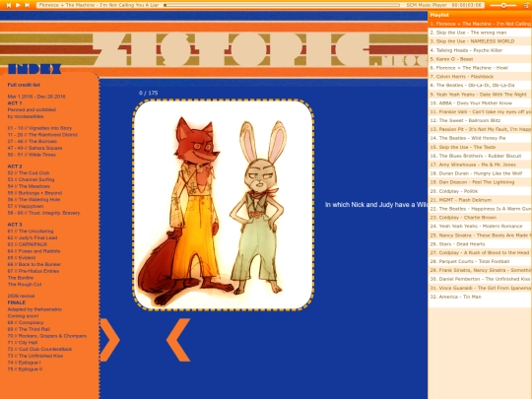Open '63 // CARNIFAUX' chapter
532x399 pixels.
click(x=28, y=244)
